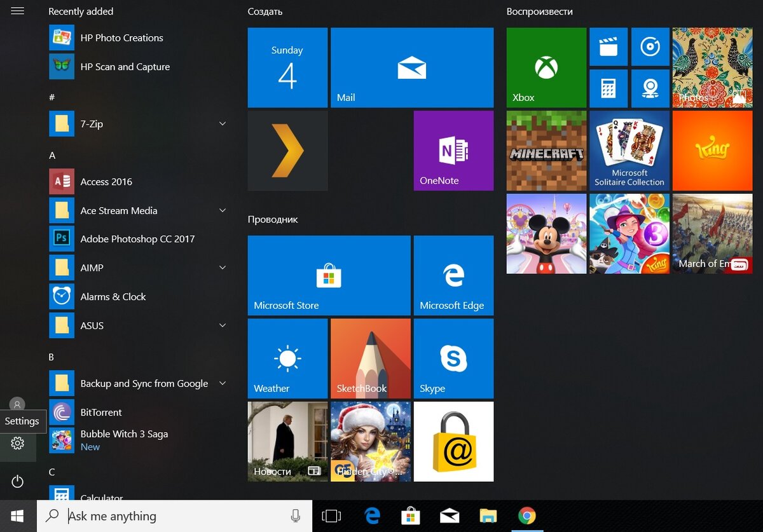Open the OneNote tile

453,151
